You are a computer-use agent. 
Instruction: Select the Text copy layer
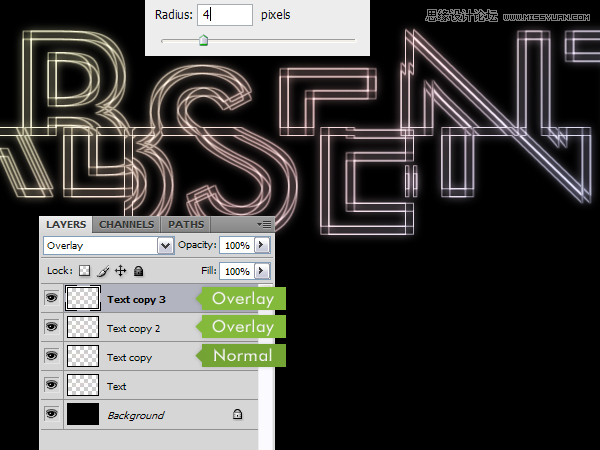tap(130, 357)
